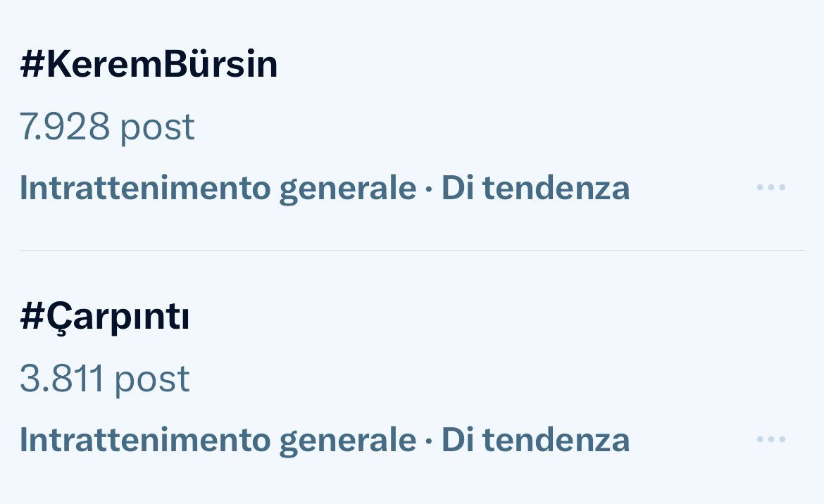Viewport: 824px width, 504px height.
Task: Click the hash symbol of #Çarpıntı
Action: [x=32, y=318]
